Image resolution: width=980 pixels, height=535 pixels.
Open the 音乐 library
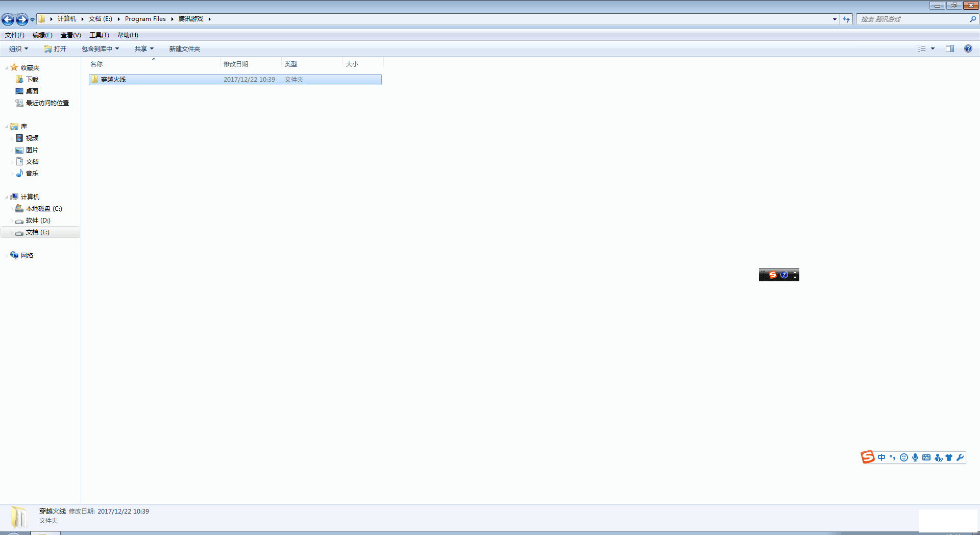click(32, 174)
